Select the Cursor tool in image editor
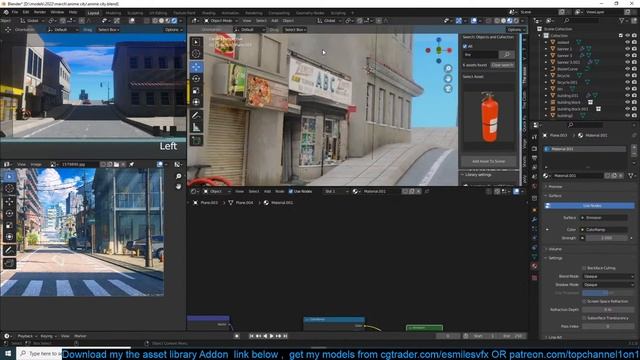The width and height of the screenshot is (640, 360). click(9, 188)
